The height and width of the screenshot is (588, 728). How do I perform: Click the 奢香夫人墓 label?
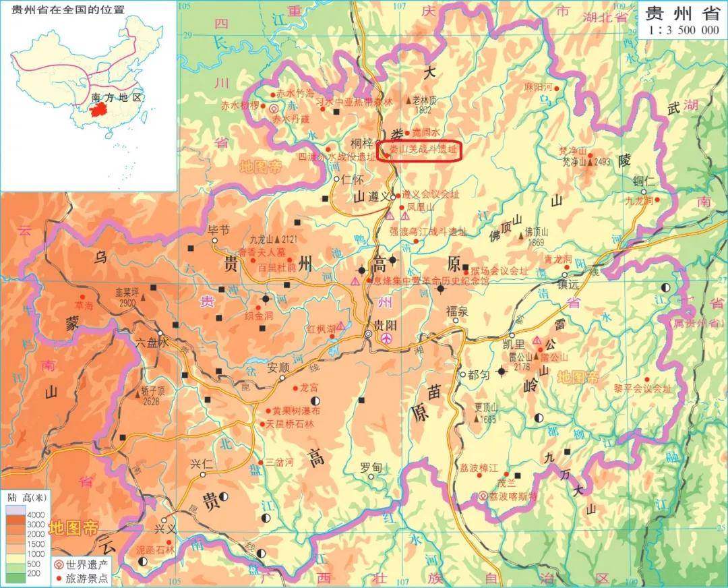[x=262, y=252]
